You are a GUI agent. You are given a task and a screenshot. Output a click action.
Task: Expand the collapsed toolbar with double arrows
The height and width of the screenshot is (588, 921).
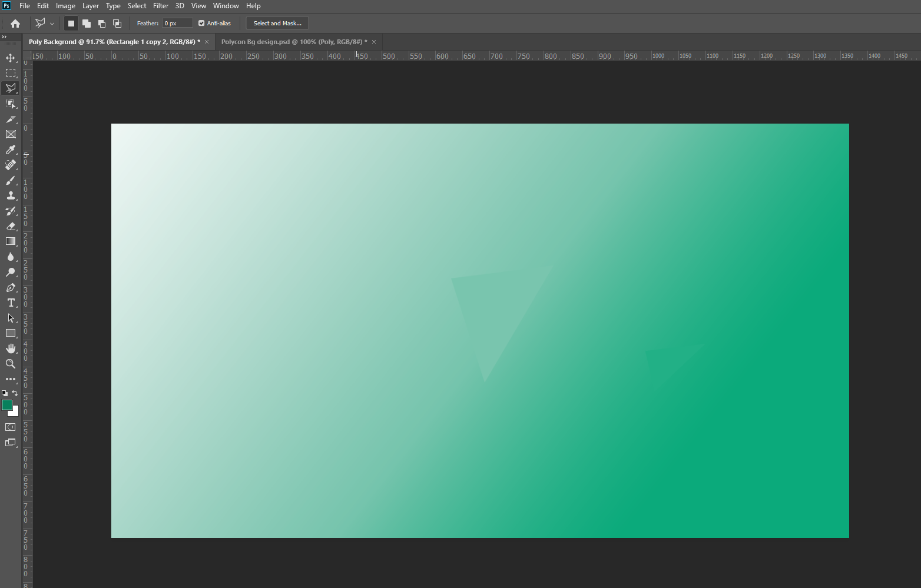click(5, 37)
